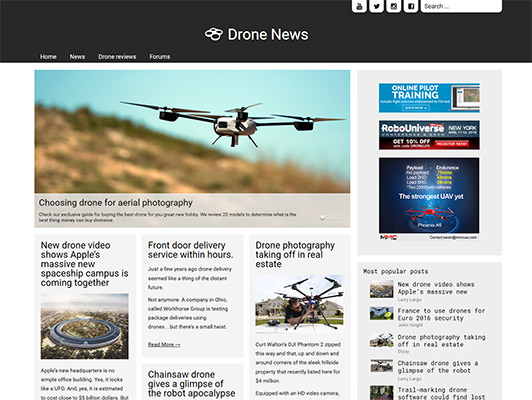Screen dimensions: 532x400
Task: Open the Forums menu item
Action: tap(159, 57)
